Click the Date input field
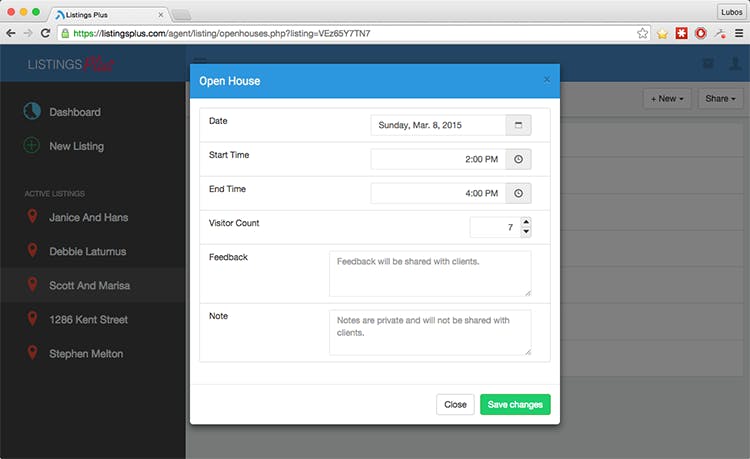Screen dimensions: 750x459 click(438, 125)
